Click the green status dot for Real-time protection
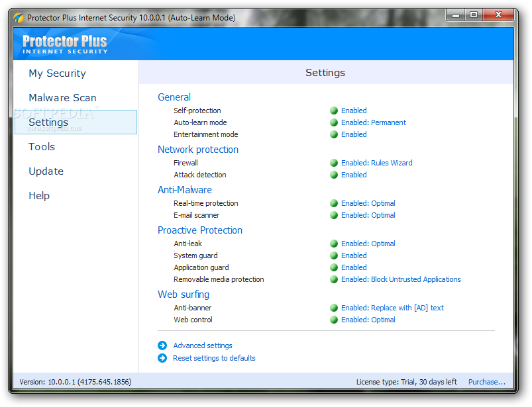 tap(334, 203)
